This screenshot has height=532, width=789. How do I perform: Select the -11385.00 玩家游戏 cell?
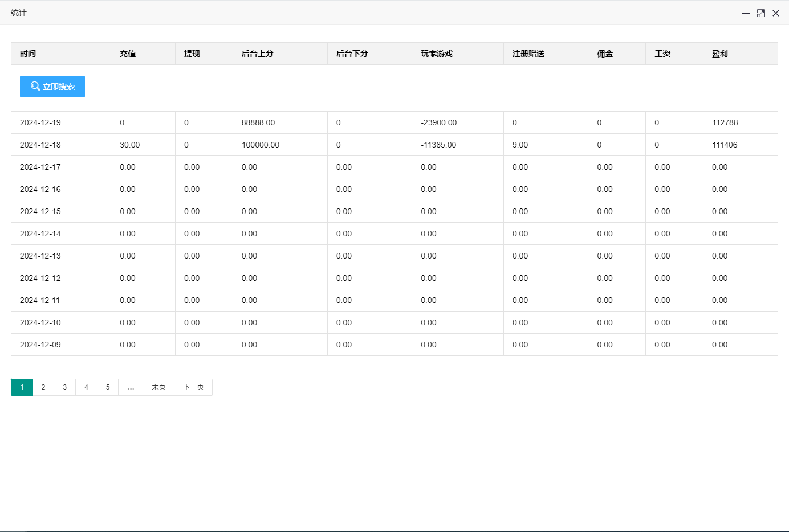[438, 145]
